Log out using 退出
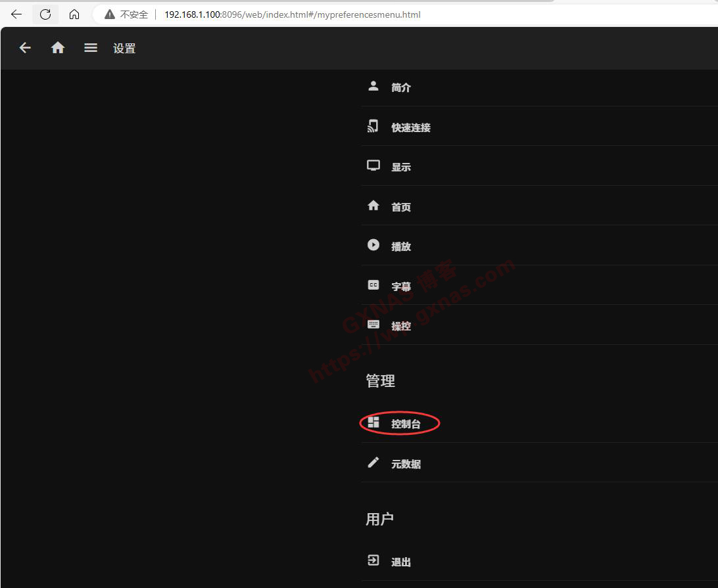This screenshot has width=718, height=588. point(400,562)
